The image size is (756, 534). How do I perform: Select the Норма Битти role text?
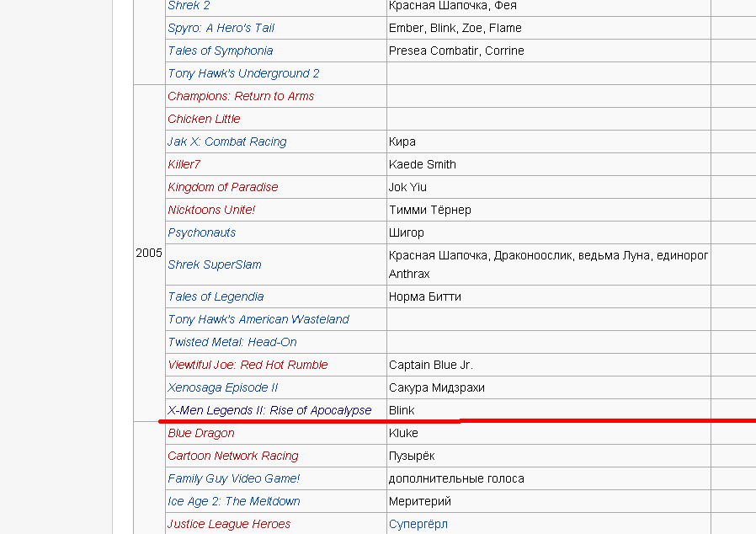coord(425,296)
